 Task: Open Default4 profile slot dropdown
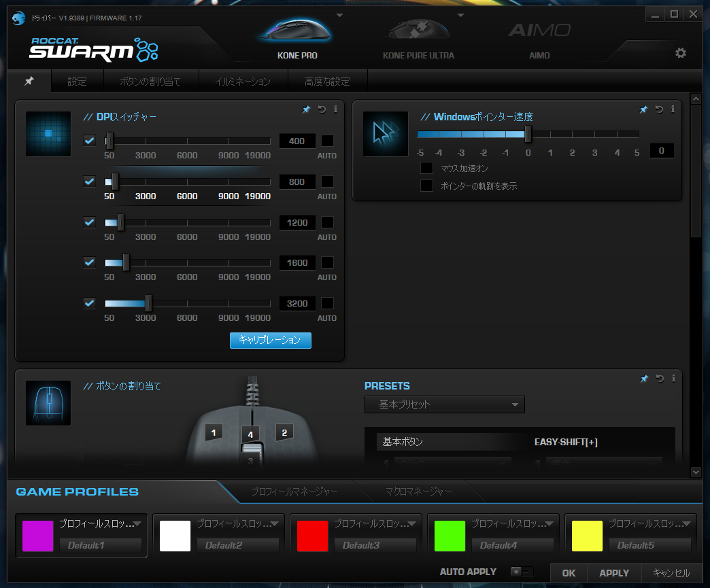point(550,523)
